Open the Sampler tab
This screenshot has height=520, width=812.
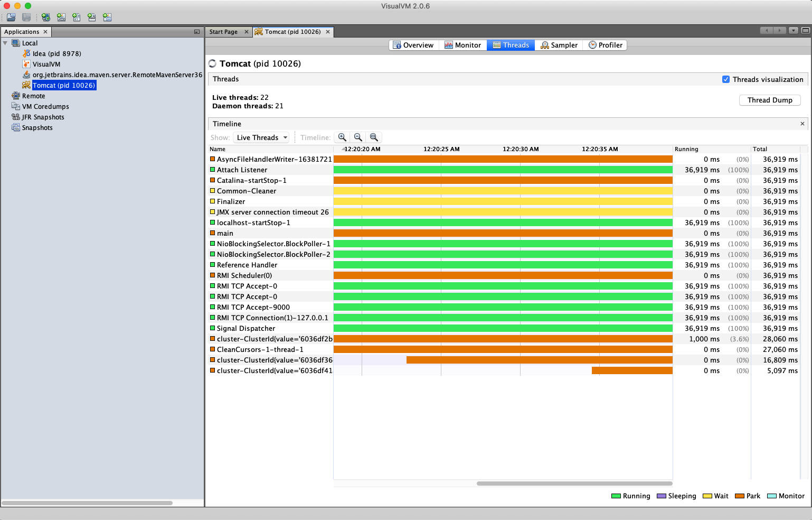(559, 45)
